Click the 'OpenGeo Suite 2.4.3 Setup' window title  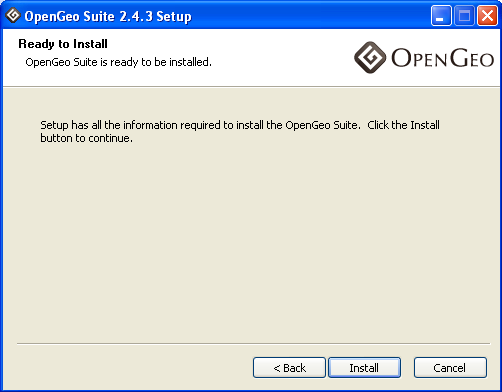pyautogui.click(x=108, y=16)
